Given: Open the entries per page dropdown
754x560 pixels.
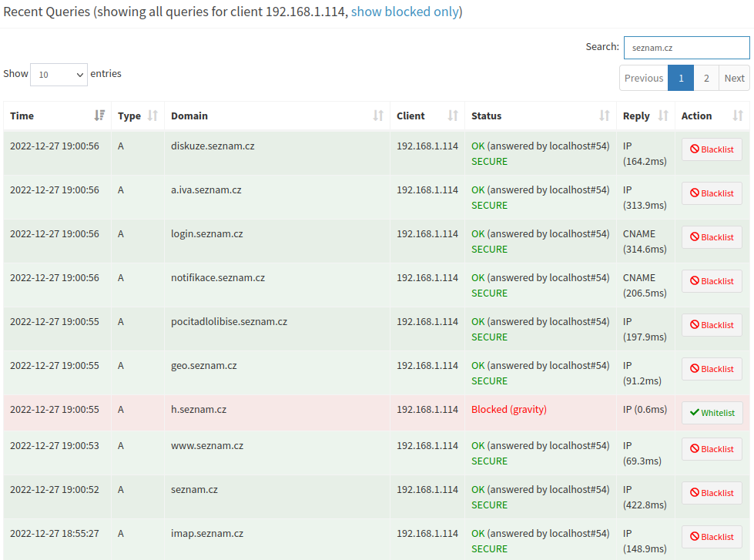Looking at the screenshot, I should click(x=59, y=75).
